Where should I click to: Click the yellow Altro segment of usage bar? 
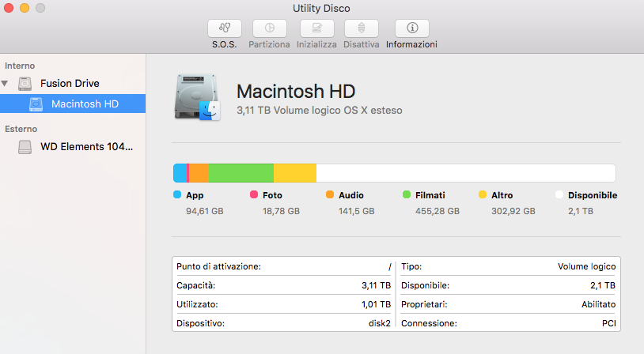coord(295,173)
